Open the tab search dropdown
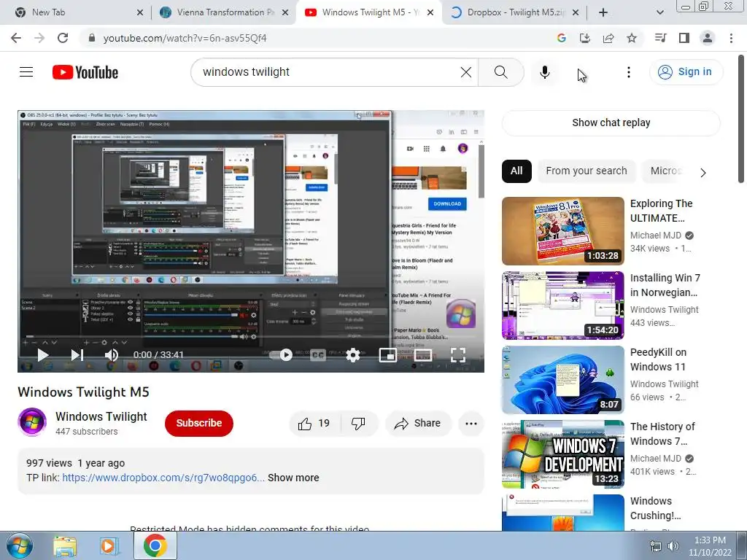The image size is (747, 560). (659, 13)
